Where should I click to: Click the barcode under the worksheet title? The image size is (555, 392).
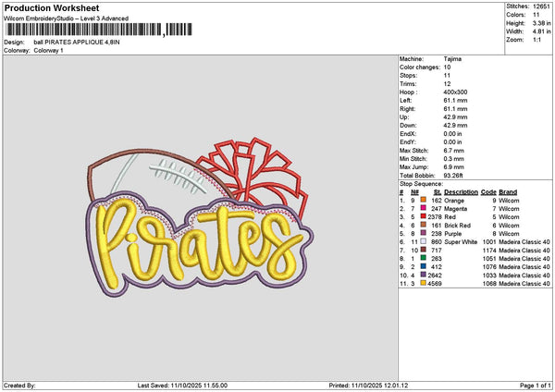(99, 30)
